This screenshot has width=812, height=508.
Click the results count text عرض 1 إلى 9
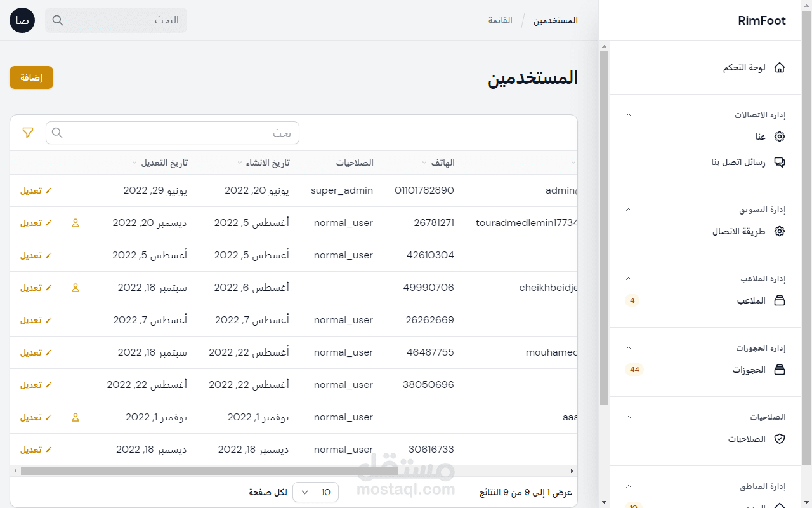click(526, 493)
